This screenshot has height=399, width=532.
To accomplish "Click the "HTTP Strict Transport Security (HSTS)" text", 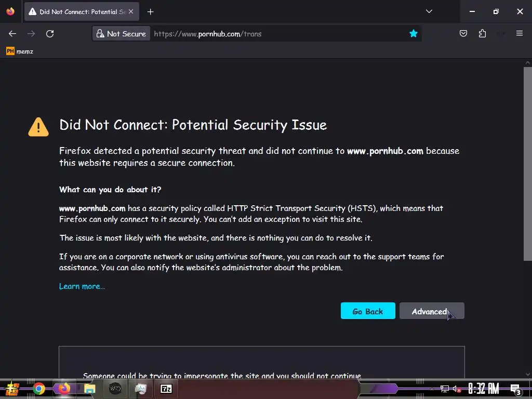I will [x=302, y=208].
